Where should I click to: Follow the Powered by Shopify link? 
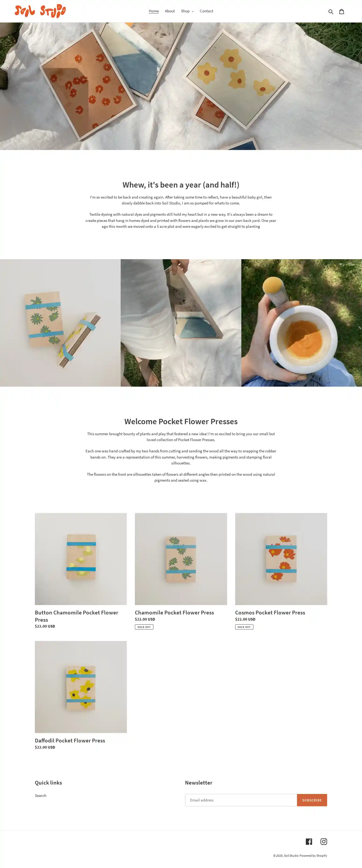(313, 856)
